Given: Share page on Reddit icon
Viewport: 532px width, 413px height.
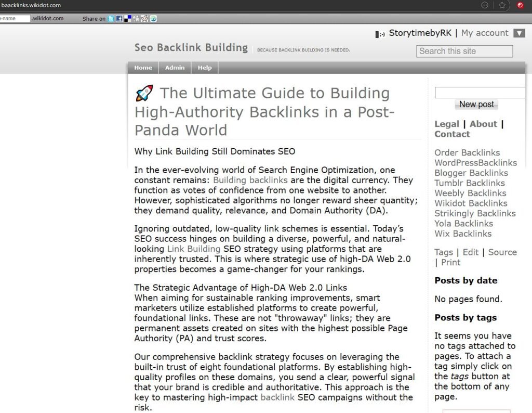Looking at the screenshot, I should tap(145, 19).
